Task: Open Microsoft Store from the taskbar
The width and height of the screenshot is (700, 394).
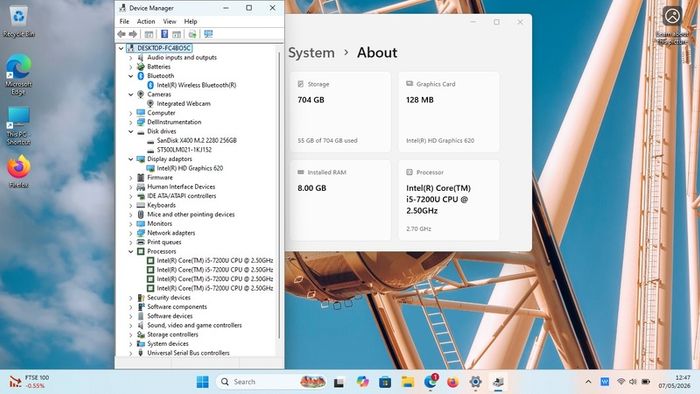Action: [385, 382]
